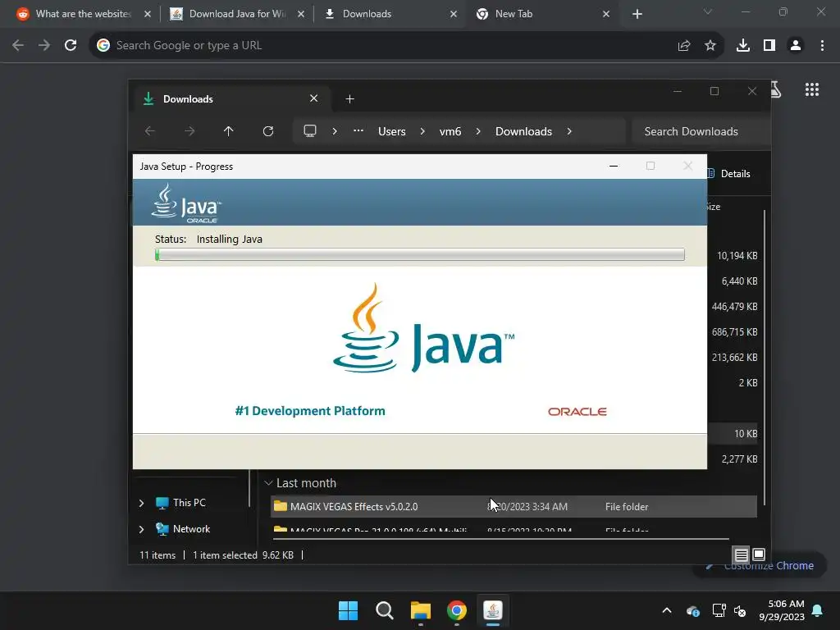Click the Java installation progress bar

(420, 254)
